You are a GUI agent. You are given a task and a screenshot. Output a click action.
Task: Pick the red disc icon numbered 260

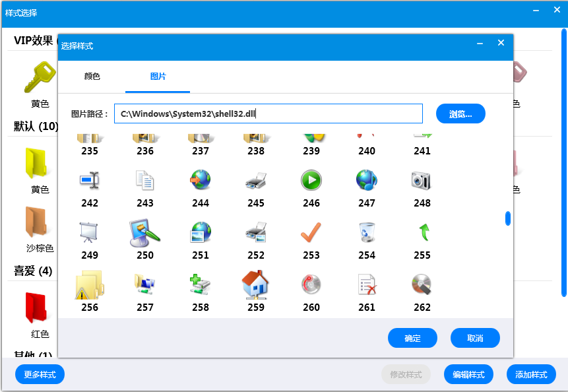[x=311, y=284]
